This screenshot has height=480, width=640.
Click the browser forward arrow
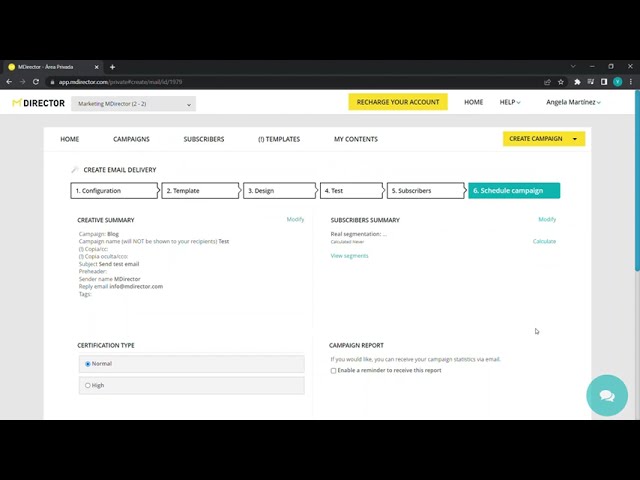click(22, 82)
